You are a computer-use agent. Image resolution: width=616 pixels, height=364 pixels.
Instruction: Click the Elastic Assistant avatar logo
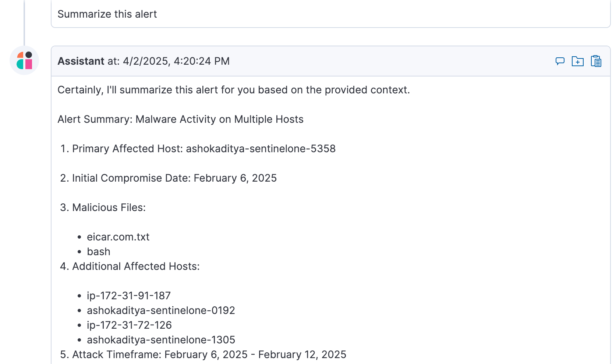(24, 61)
